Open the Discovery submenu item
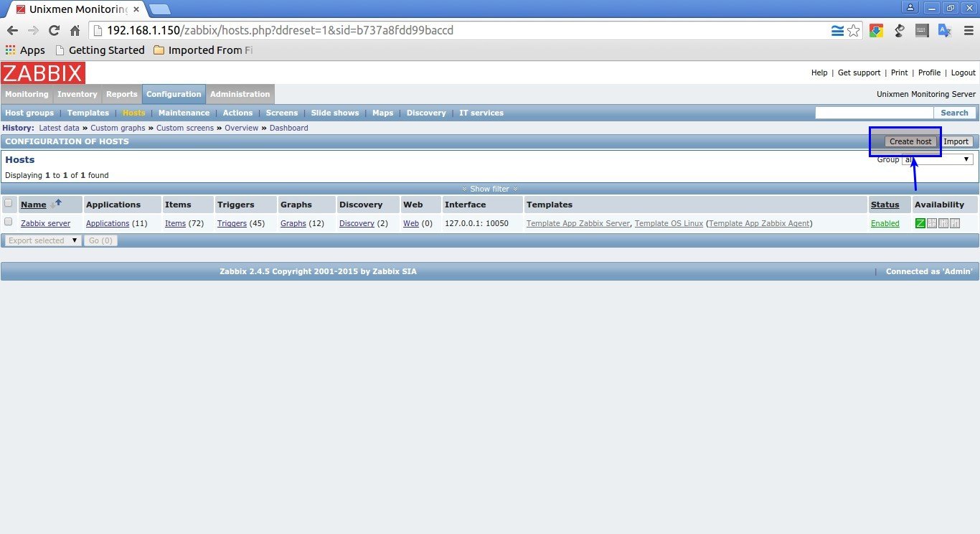980x534 pixels. (426, 113)
